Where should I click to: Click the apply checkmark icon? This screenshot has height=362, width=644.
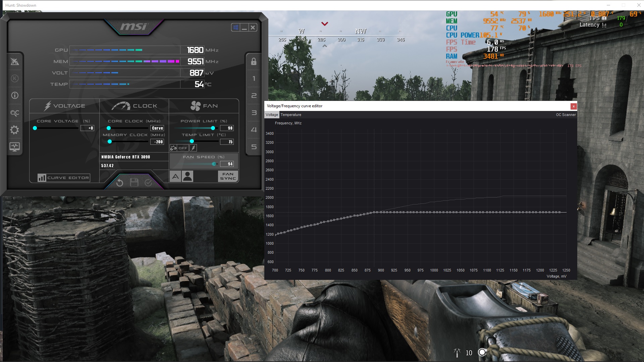click(148, 183)
